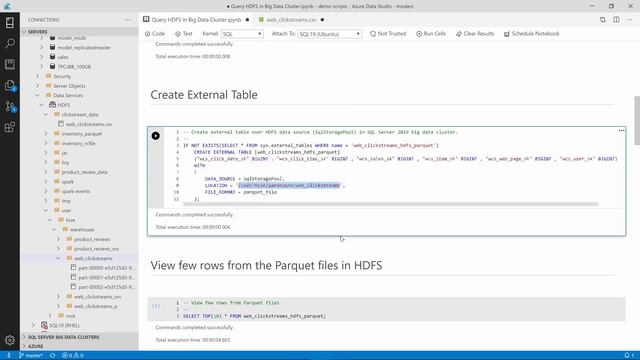Open the Explorer files icon

pyautogui.click(x=10, y=85)
